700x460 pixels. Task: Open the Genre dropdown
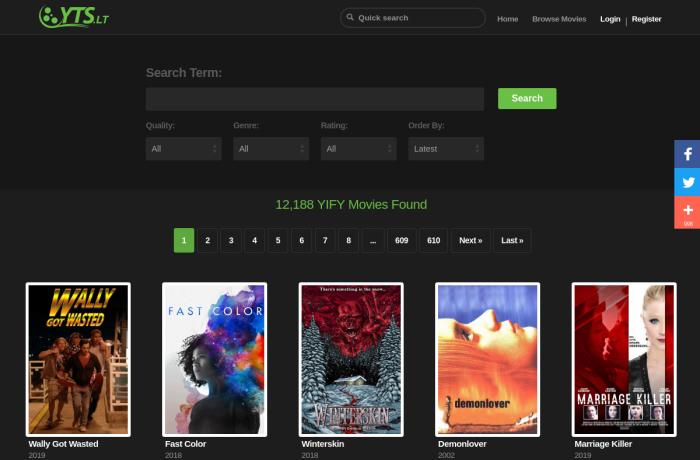click(x=271, y=149)
